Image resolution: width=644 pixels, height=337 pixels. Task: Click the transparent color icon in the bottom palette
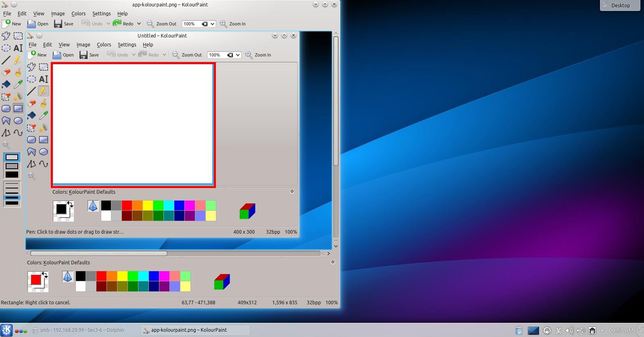[x=68, y=276]
